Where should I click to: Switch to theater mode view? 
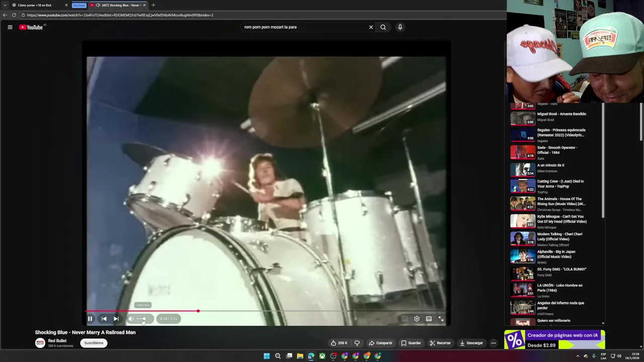429,319
